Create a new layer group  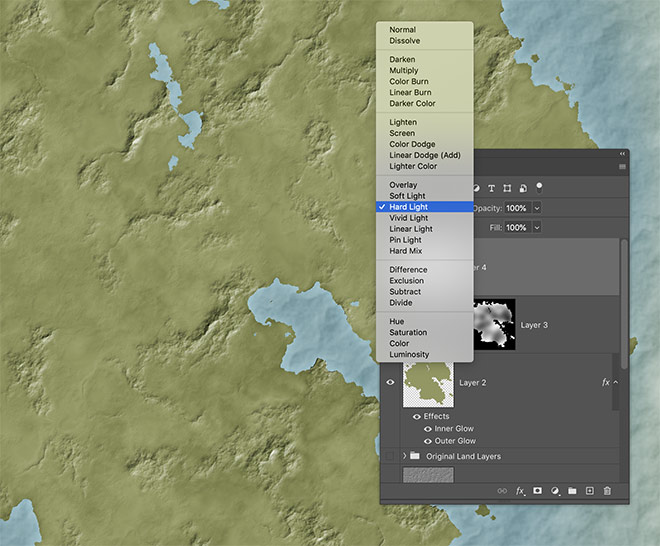[x=572, y=491]
